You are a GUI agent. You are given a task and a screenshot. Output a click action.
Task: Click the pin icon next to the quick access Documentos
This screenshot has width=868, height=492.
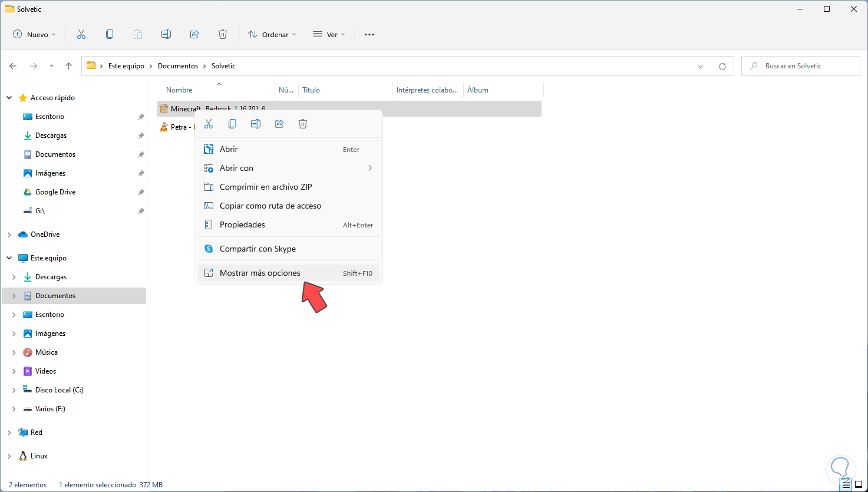[x=141, y=154]
